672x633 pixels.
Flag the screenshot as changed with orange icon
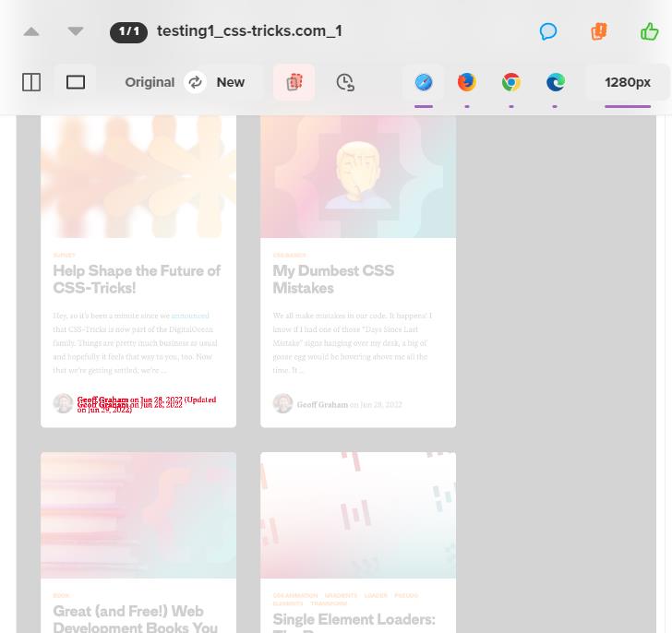599,31
